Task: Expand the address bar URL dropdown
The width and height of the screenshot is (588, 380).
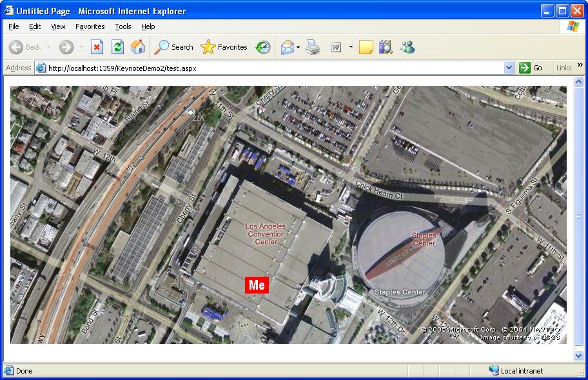Action: pyautogui.click(x=509, y=68)
